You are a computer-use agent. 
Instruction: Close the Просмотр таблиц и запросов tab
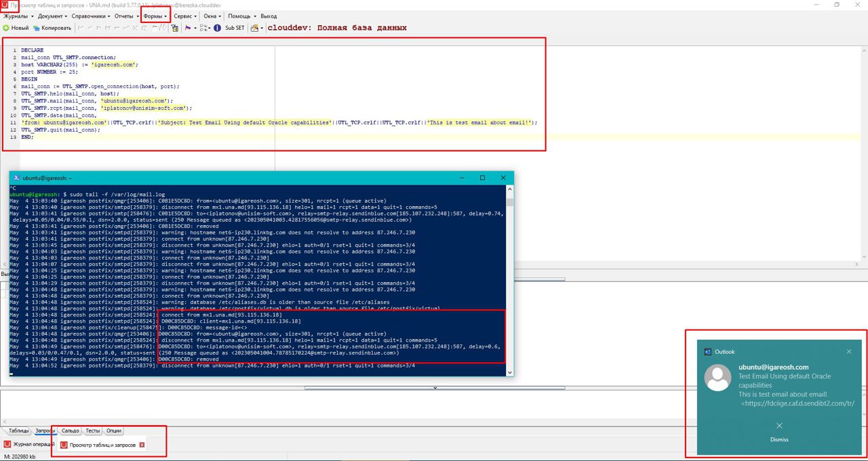click(142, 445)
